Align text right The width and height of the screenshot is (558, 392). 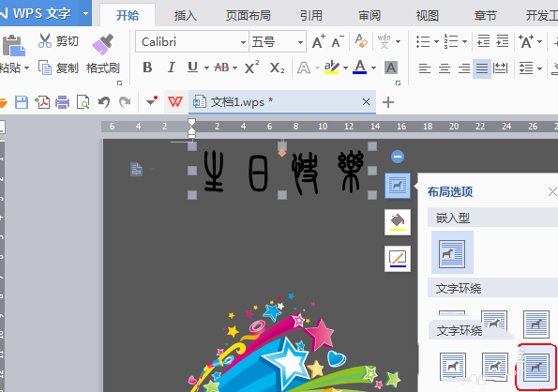(x=463, y=68)
